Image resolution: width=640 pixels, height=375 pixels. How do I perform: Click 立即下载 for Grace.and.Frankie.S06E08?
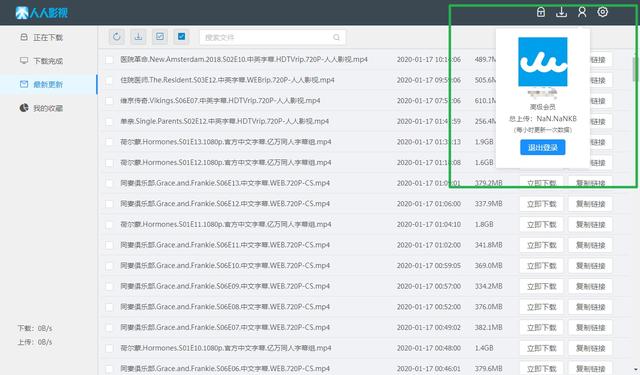[541, 307]
